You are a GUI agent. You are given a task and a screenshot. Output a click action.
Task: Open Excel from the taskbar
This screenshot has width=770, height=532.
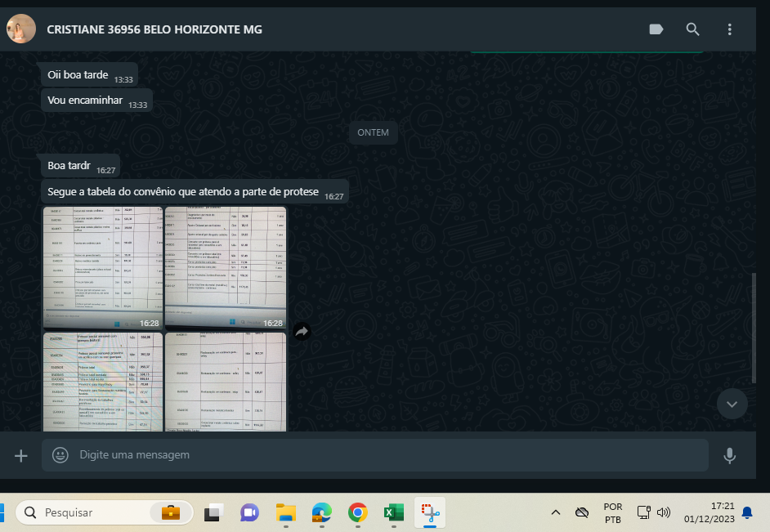tap(394, 512)
